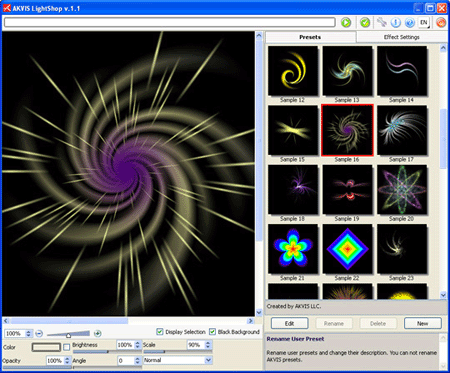Select the Sample 16 preset thumbnail
Viewport: 450px width, 373px height.
coord(347,130)
